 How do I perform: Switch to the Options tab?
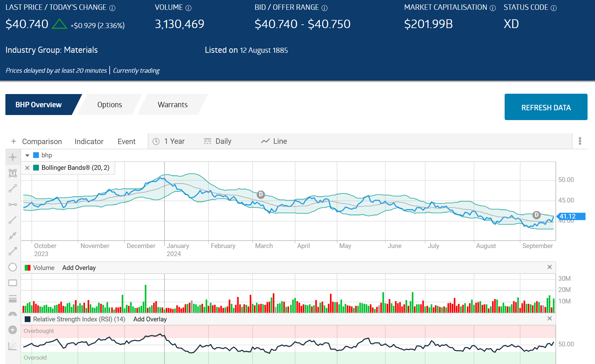coord(110,105)
